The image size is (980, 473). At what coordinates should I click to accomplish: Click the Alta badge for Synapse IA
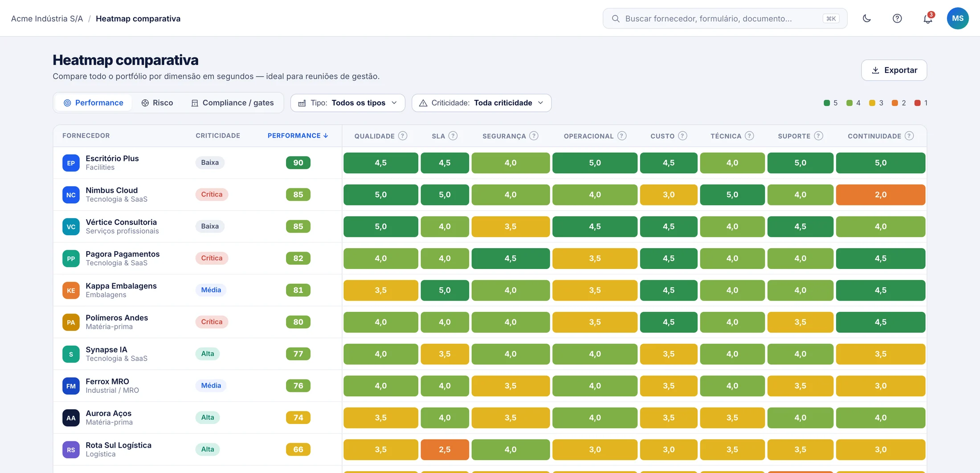click(208, 354)
